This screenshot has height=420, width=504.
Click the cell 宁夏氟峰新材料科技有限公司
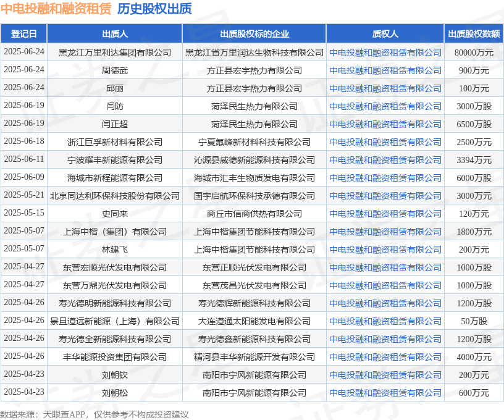(x=254, y=142)
